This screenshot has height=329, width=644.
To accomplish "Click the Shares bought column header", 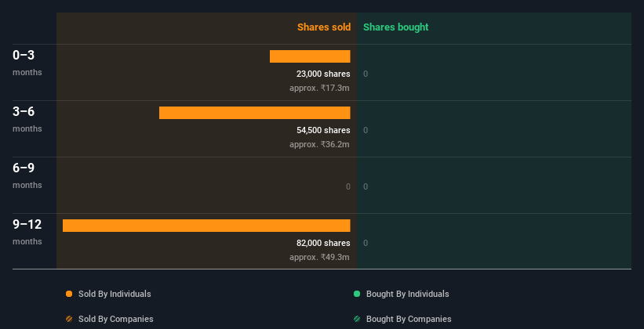I will click(x=395, y=27).
